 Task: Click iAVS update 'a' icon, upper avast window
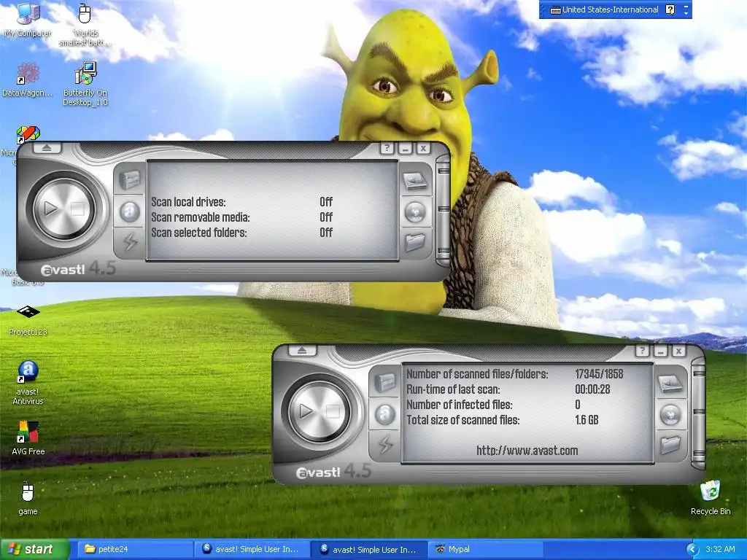click(130, 212)
